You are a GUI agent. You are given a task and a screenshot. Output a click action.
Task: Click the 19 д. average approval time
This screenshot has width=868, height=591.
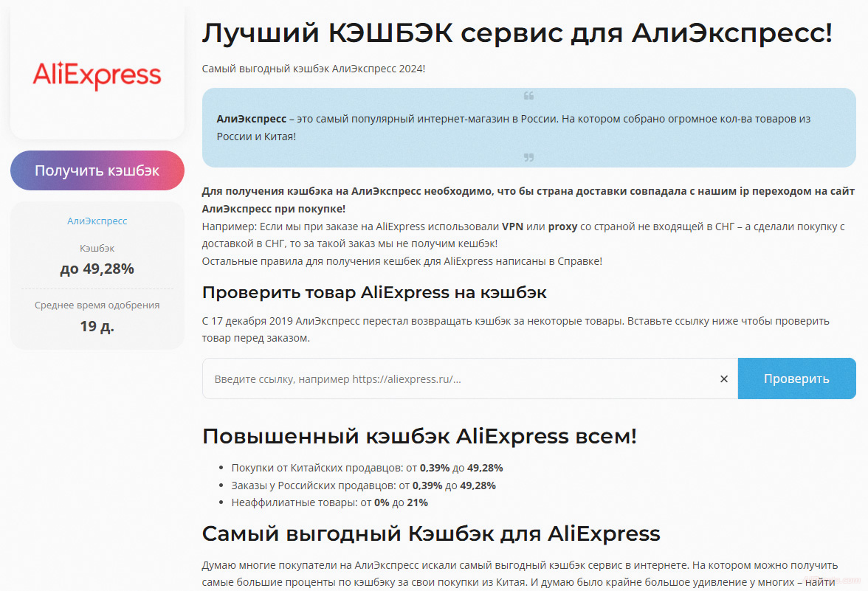[97, 325]
